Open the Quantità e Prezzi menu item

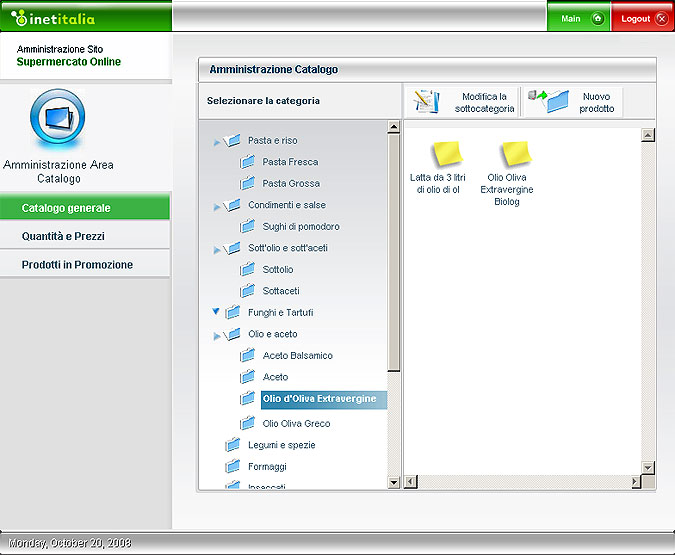pyautogui.click(x=85, y=236)
